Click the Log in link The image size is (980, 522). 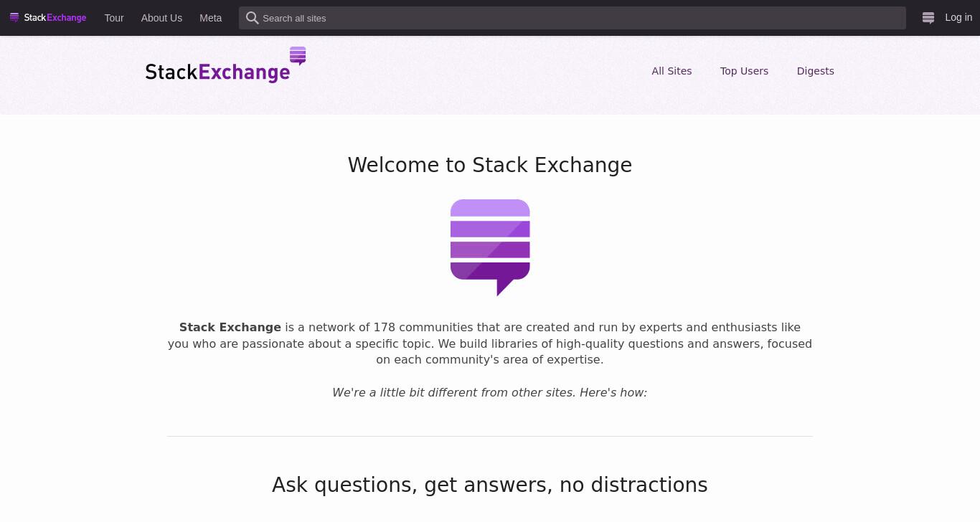[958, 17]
